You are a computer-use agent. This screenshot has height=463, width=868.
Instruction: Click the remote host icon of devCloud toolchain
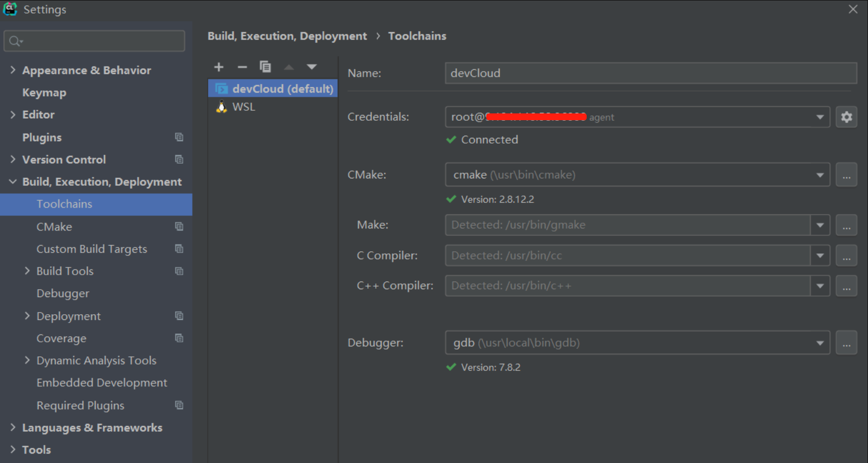click(x=222, y=89)
